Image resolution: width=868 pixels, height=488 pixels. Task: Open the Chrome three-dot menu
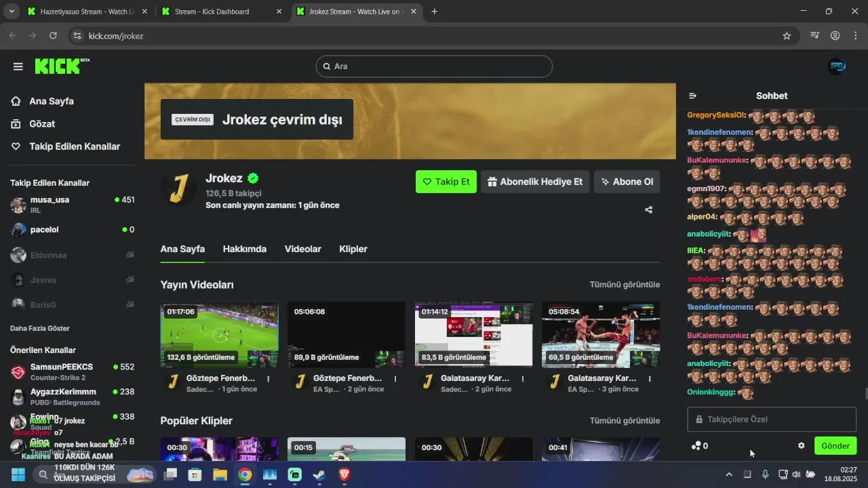point(856,36)
